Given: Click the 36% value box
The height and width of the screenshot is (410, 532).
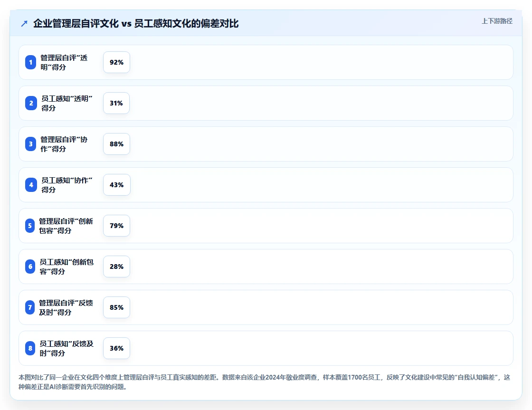Looking at the screenshot, I should (116, 348).
